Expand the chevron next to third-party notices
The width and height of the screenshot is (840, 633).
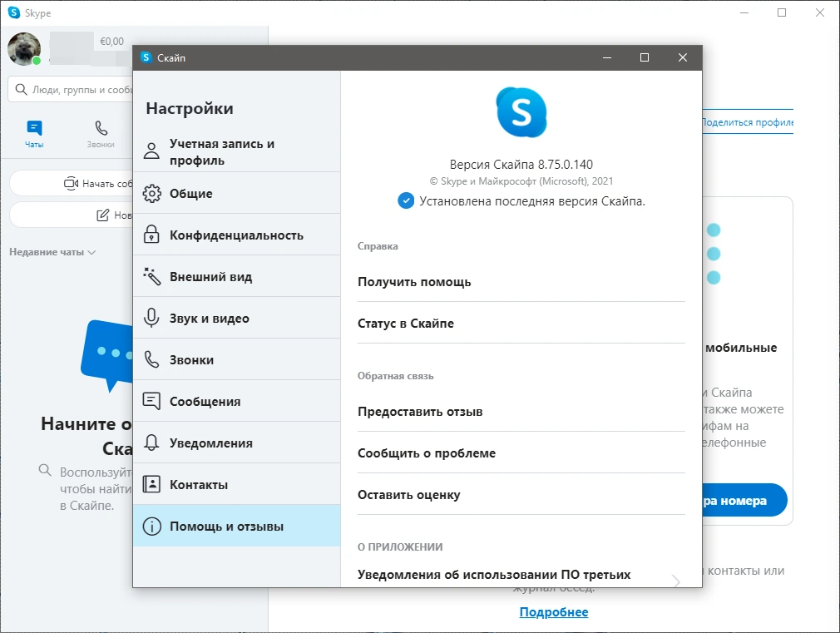coord(676,581)
